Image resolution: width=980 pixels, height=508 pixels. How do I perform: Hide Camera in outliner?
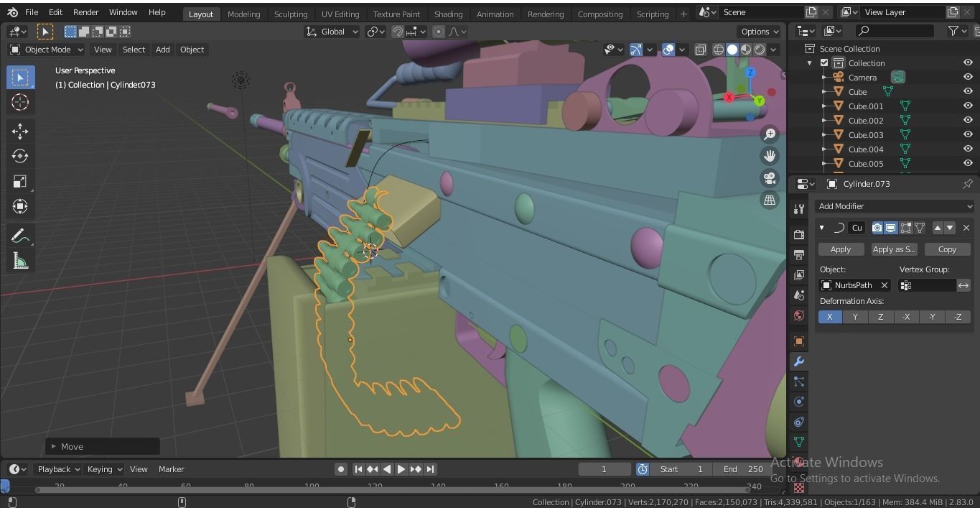(968, 78)
